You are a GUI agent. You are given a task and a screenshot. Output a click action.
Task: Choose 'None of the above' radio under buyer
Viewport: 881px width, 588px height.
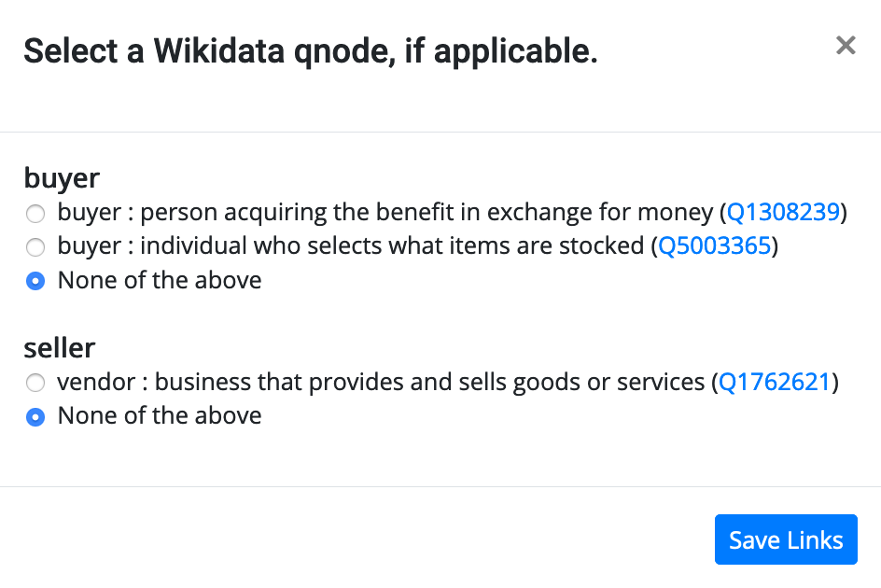coord(35,282)
